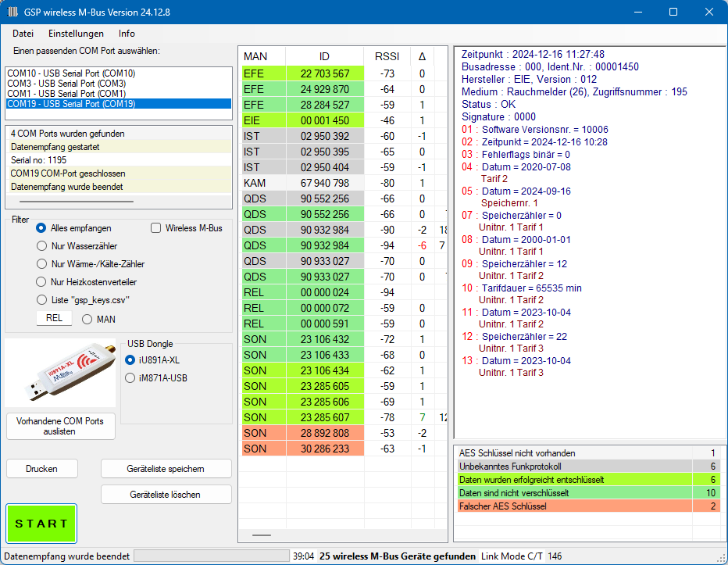This screenshot has width=728, height=565.
Task: Click the Drucken button
Action: pos(41,468)
